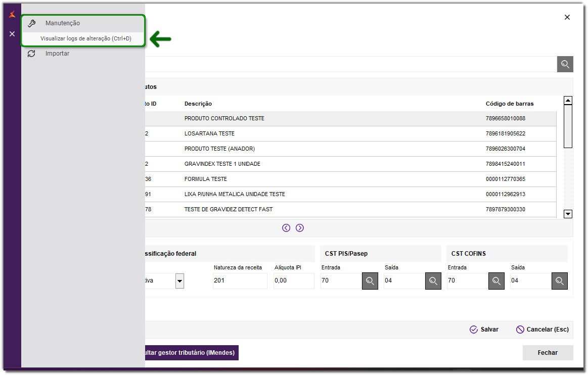Search CST COFINS Saída code

point(560,281)
